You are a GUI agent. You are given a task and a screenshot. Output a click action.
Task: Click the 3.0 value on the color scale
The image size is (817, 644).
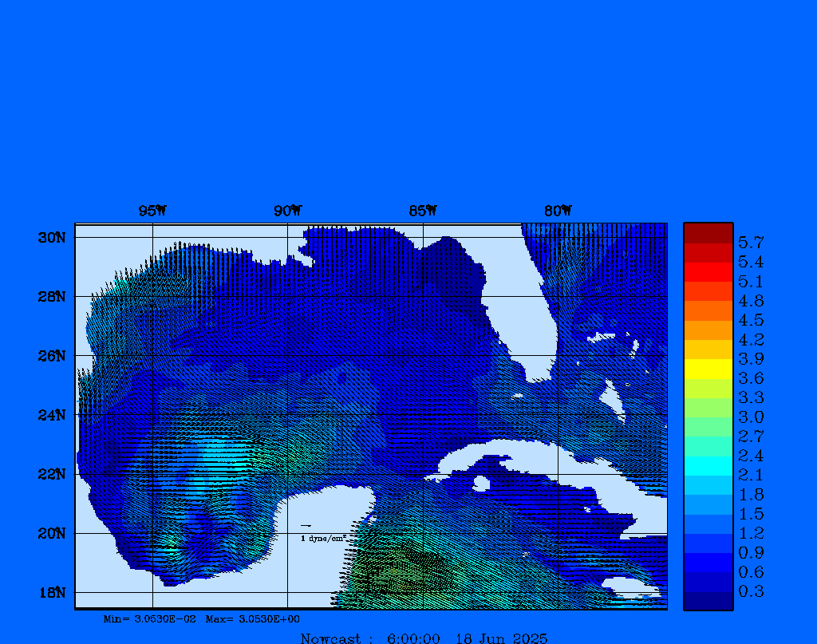pos(751,417)
